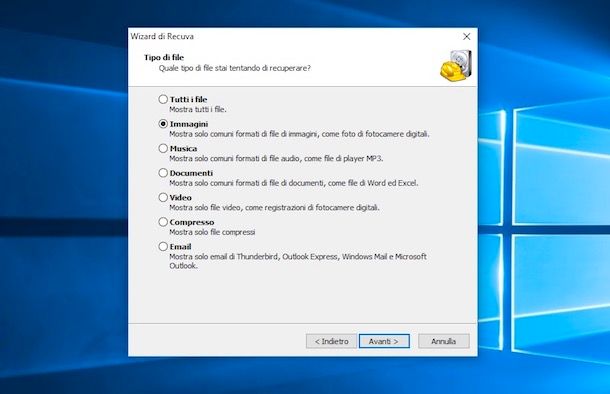Select the Email radio button
This screenshot has width=610, height=394.
[163, 246]
